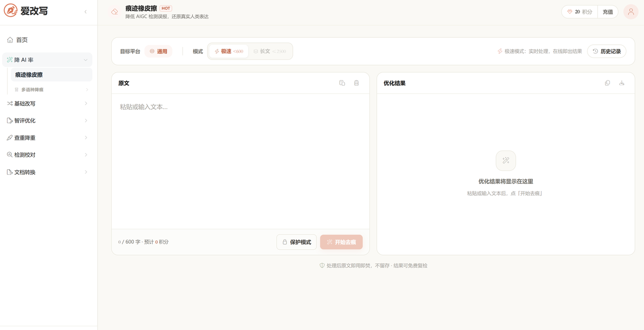644x330 pixels.
Task: Click the heart 20 积分 points indicator
Action: 580,12
